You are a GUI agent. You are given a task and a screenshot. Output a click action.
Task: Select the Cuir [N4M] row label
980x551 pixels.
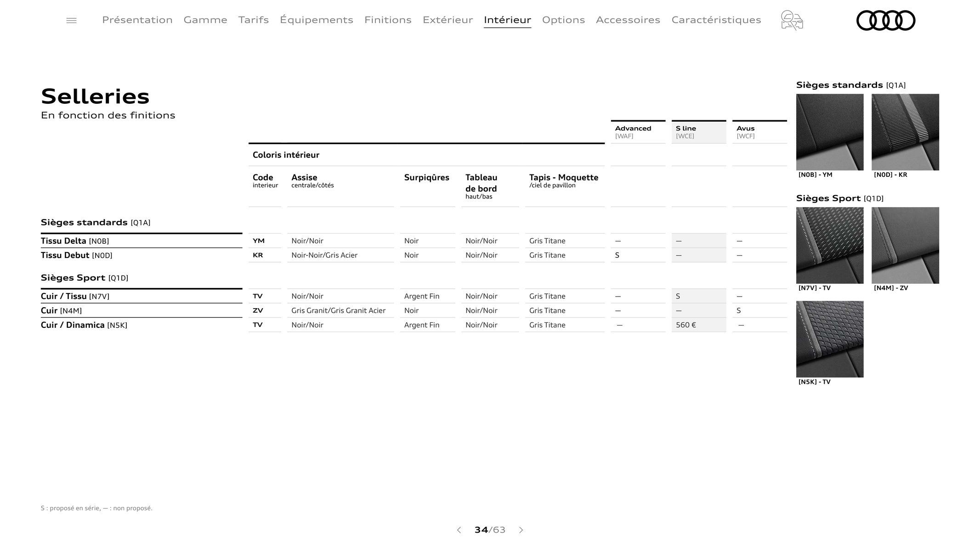(61, 310)
